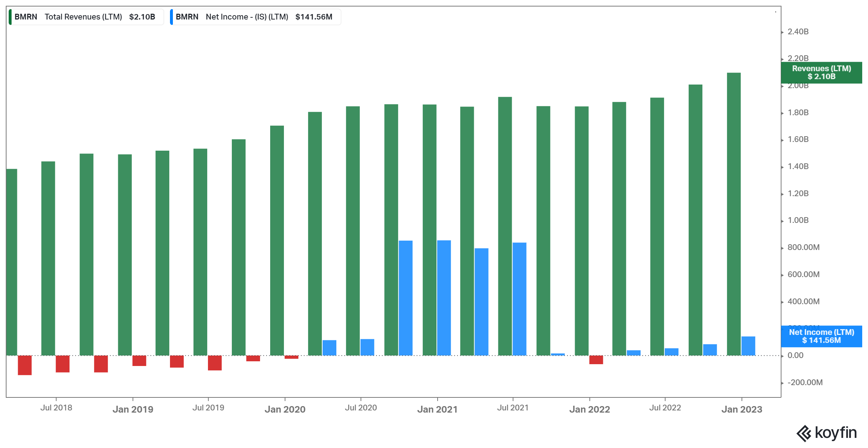
Task: Select the leftmost red net income bar
Action: (25, 365)
